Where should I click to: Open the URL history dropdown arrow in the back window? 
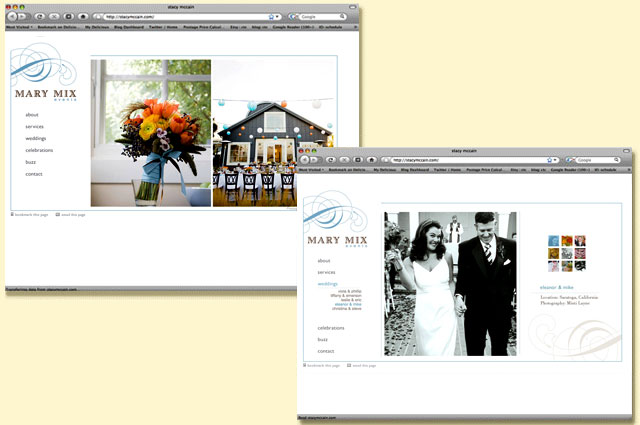[x=277, y=17]
